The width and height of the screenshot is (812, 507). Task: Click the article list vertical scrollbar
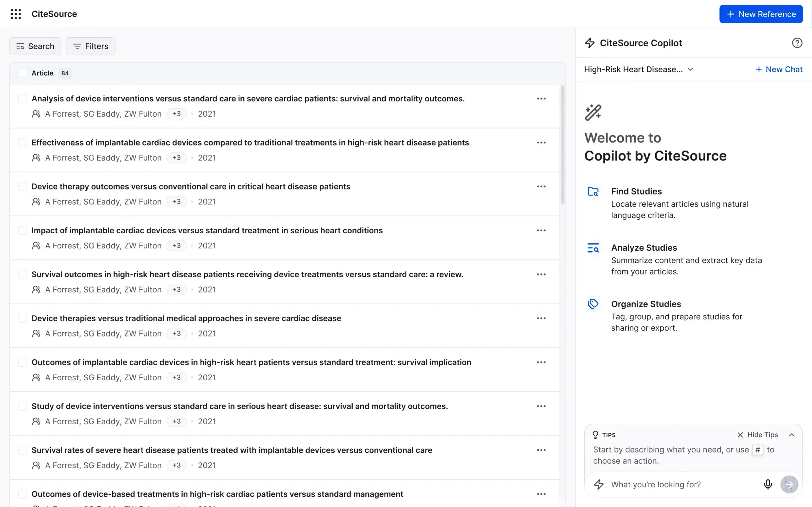pos(562,144)
